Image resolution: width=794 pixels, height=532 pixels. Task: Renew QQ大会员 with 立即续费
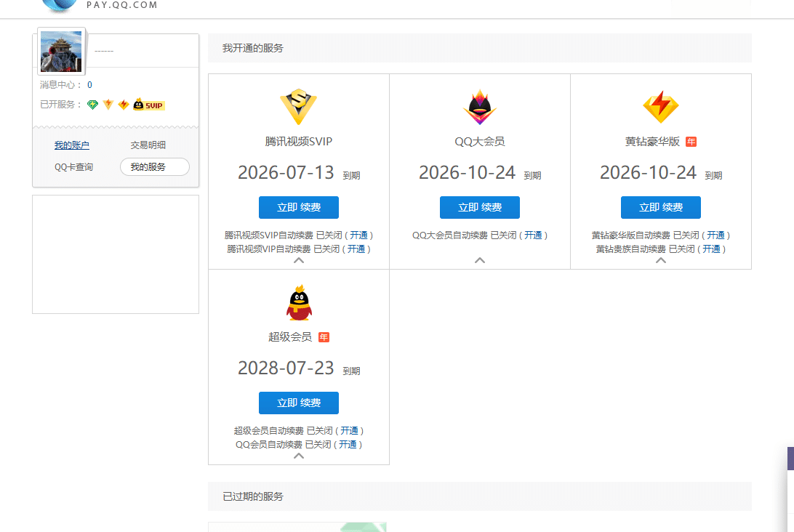click(480, 208)
